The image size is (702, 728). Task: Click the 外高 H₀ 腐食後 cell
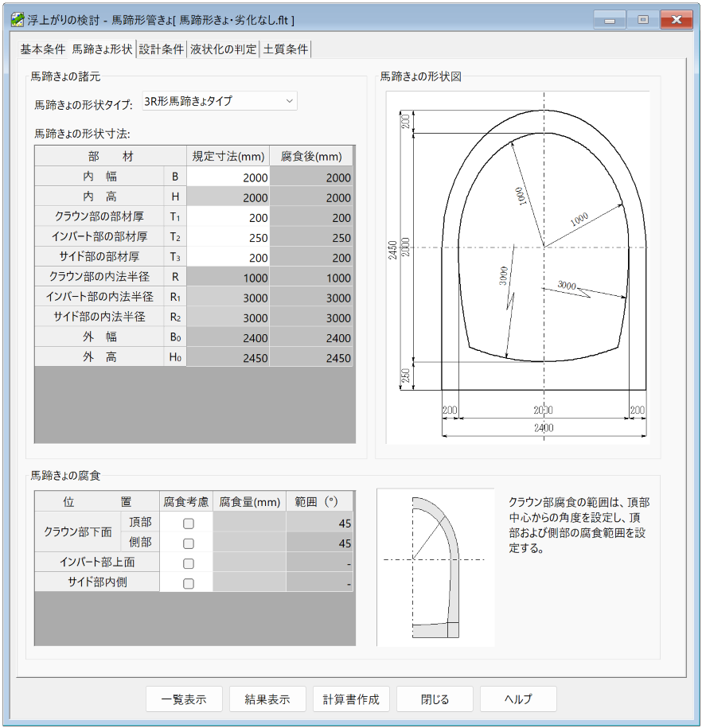coord(311,357)
